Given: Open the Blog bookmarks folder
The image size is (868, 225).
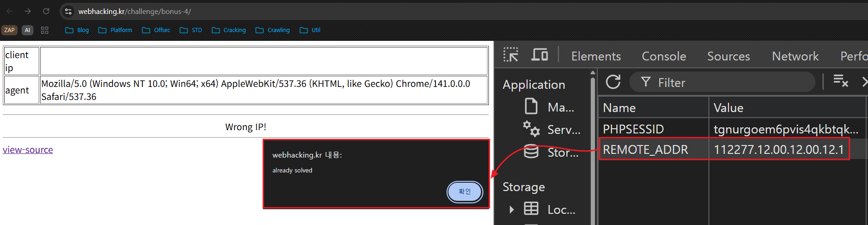Looking at the screenshot, I should 77,30.
